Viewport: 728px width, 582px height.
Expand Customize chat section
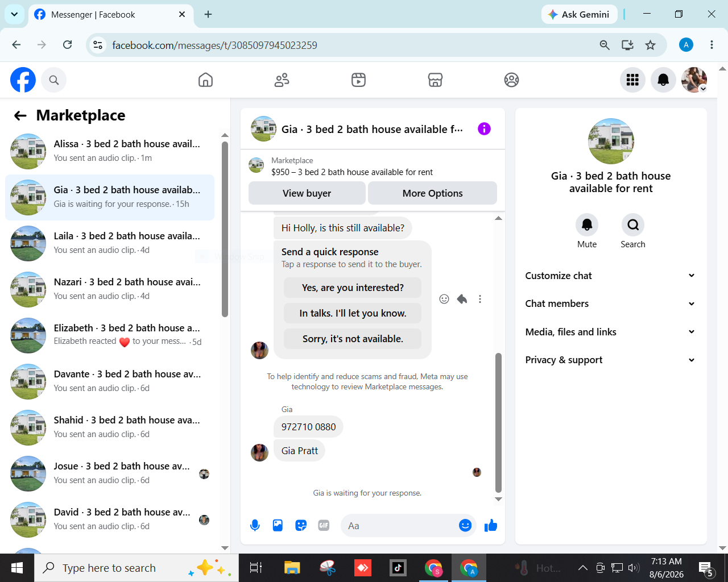611,276
